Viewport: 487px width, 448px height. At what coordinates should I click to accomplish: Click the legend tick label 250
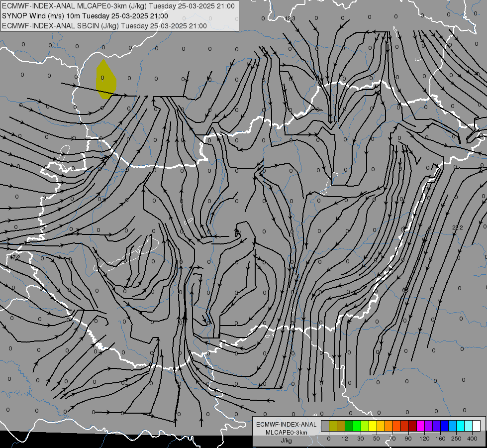[x=456, y=439]
